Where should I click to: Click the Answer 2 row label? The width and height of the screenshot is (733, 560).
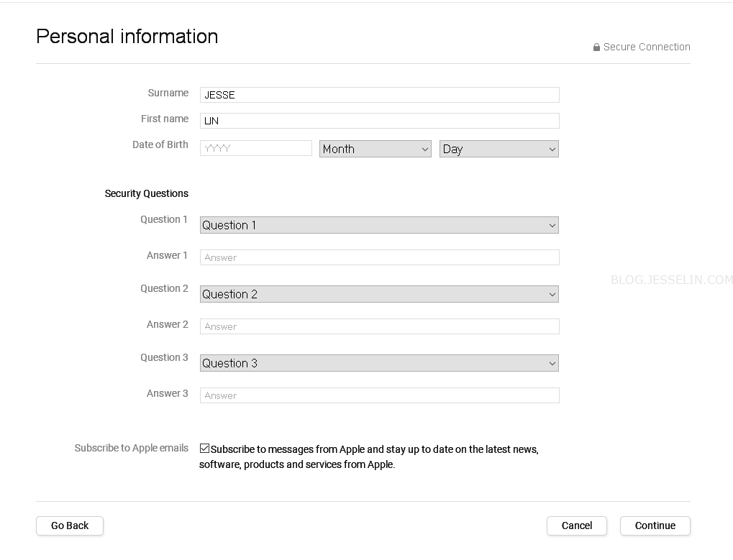click(168, 325)
